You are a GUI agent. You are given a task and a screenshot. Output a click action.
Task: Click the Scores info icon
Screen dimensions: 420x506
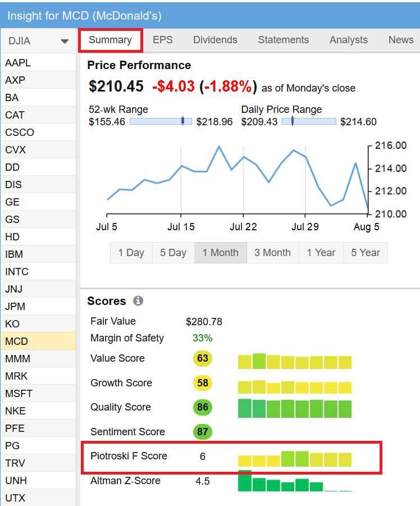(138, 301)
